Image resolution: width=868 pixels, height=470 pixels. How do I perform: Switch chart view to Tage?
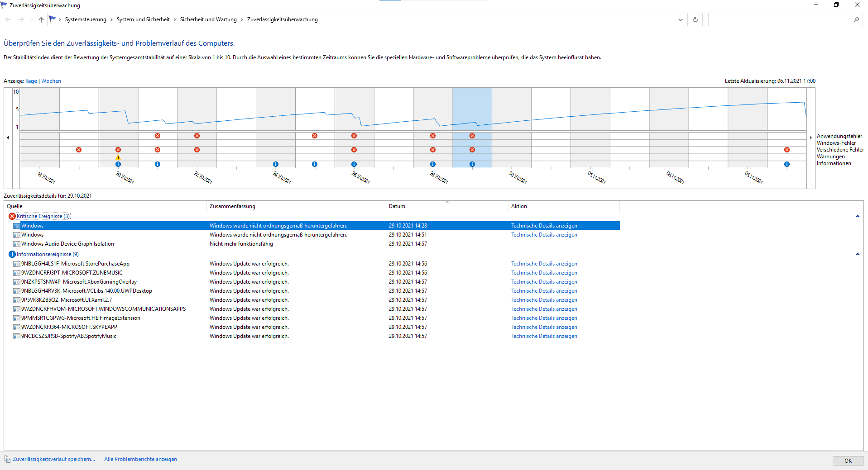pos(31,81)
